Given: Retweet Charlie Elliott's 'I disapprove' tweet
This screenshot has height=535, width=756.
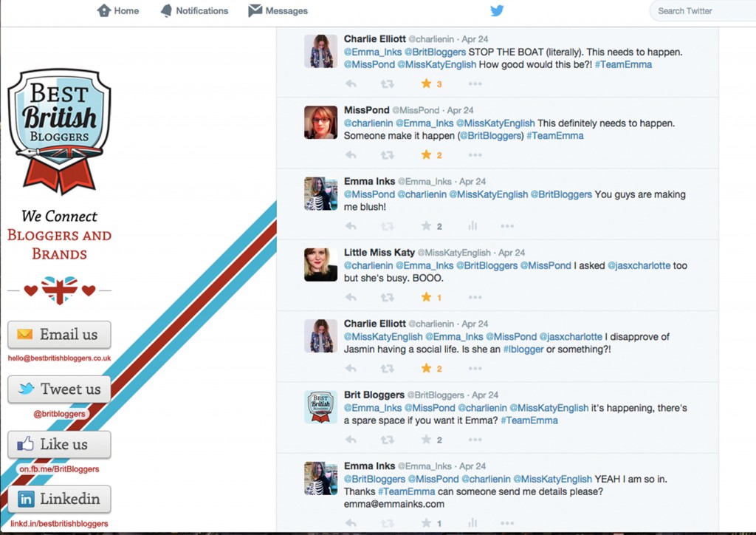Looking at the screenshot, I should click(387, 369).
